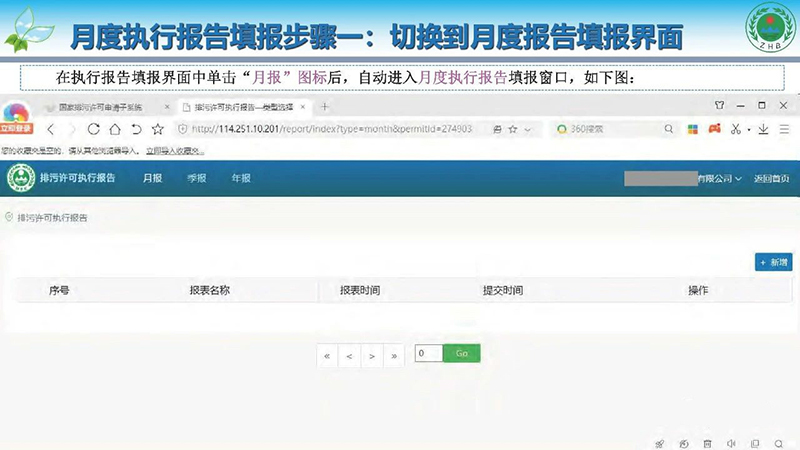Click the 新增 add button
Viewport: 800px width, 450px height.
773,262
